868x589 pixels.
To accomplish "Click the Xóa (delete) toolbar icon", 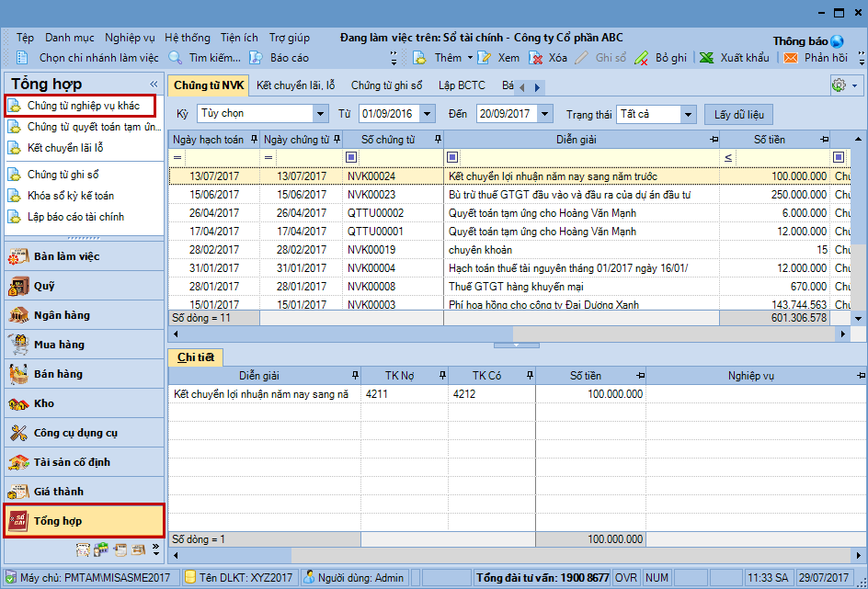I will click(x=536, y=58).
